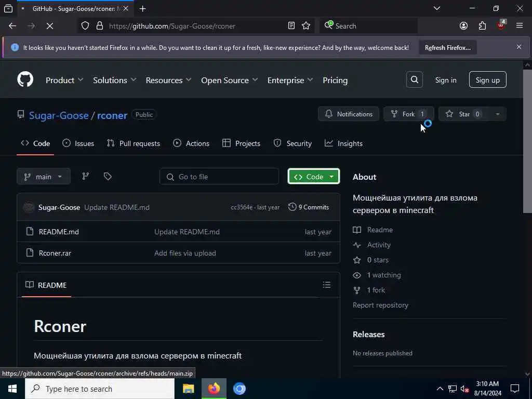This screenshot has width=532, height=399.
Task: Open the README outline list icon
Action: click(327, 285)
